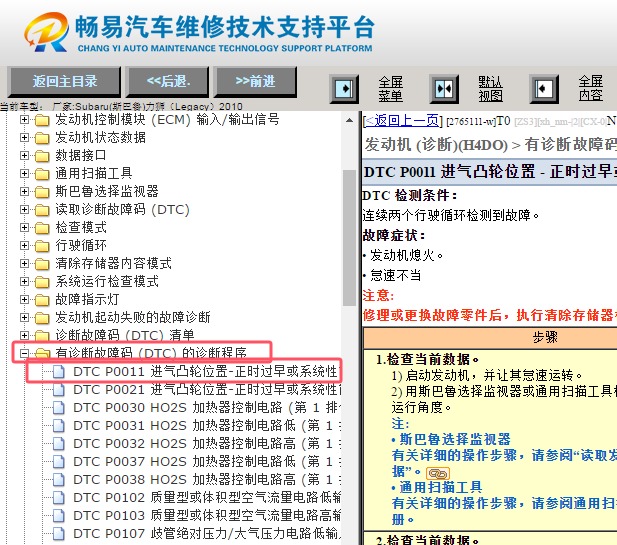Image resolution: width=617 pixels, height=545 pixels.
Task: Click the page icon for DTC P0011
Action: point(59,371)
